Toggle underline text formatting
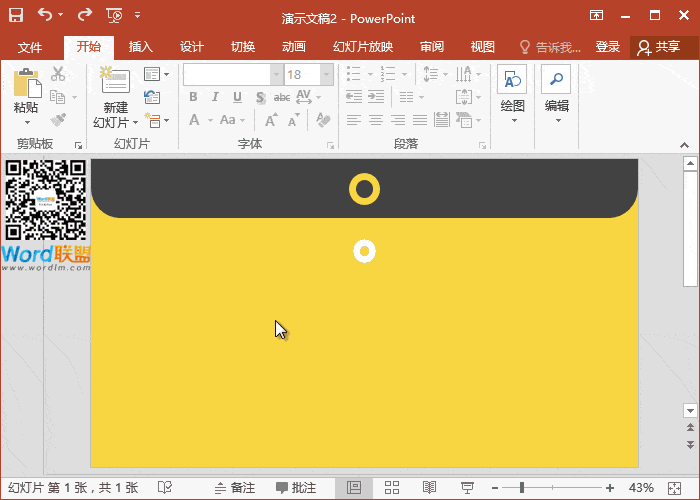This screenshot has width=700, height=500. (x=238, y=97)
